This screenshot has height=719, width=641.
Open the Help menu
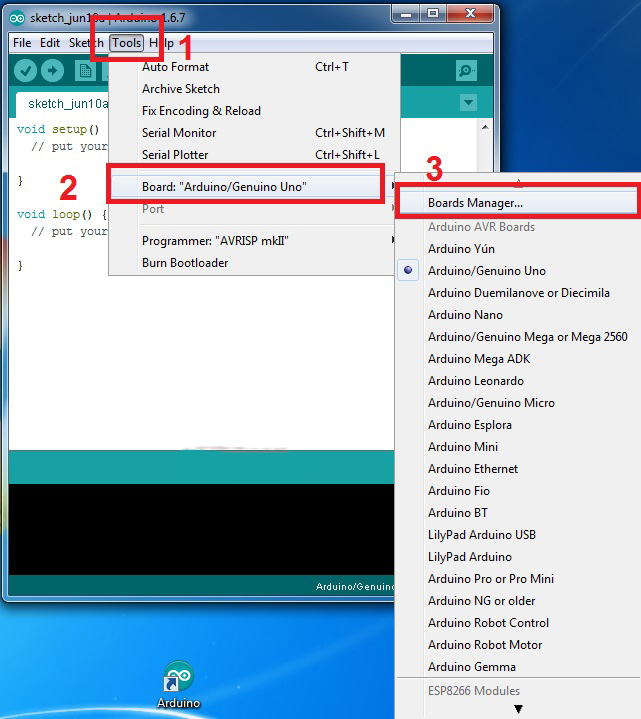161,43
